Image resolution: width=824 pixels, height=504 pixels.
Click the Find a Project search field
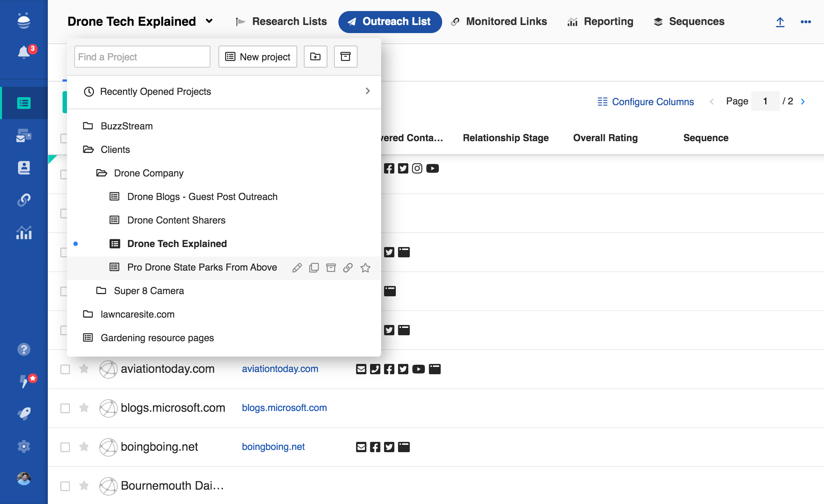[142, 57]
